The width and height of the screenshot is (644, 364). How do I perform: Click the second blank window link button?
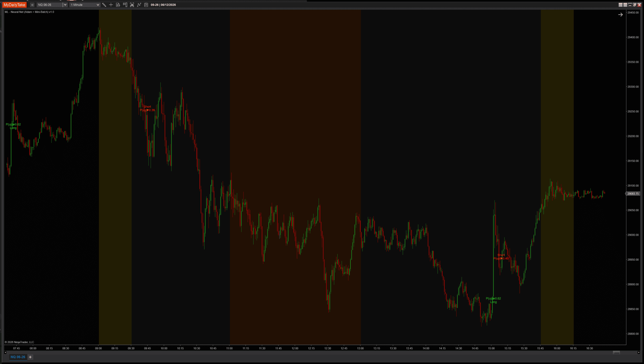pos(625,5)
